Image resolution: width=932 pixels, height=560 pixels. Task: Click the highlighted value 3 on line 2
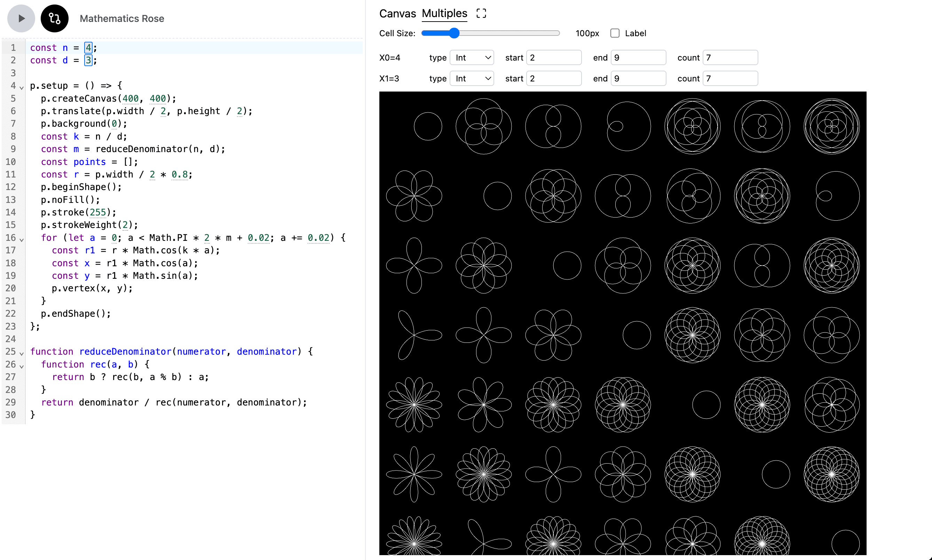tap(88, 60)
